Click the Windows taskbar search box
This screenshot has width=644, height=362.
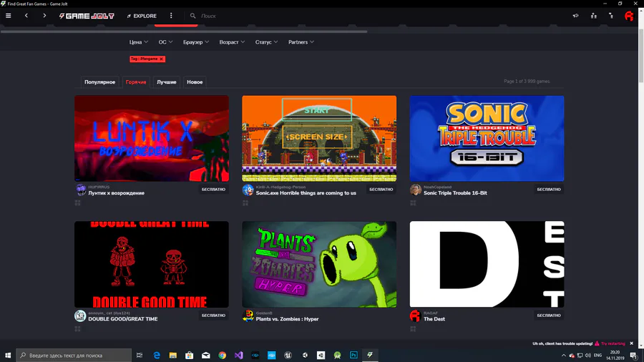click(x=74, y=355)
